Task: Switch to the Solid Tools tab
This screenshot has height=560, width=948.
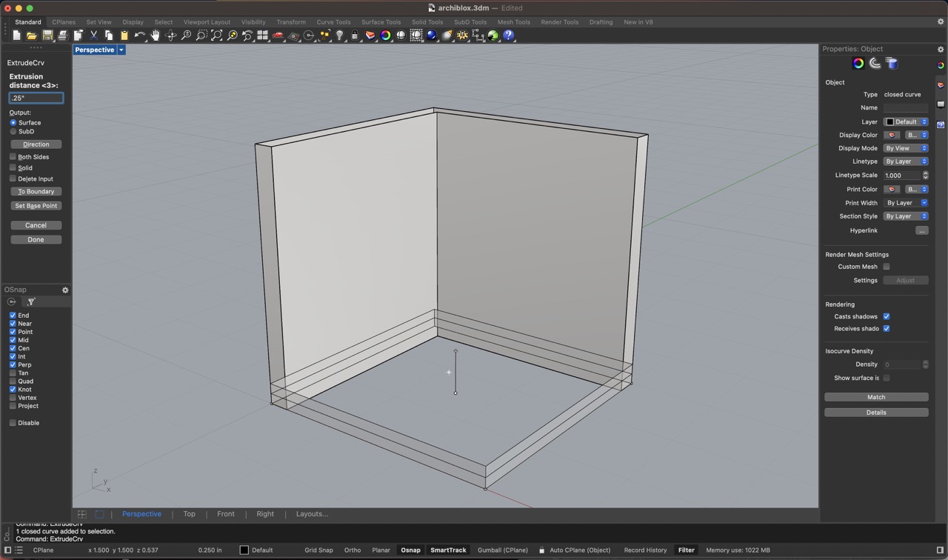Action: [x=427, y=22]
